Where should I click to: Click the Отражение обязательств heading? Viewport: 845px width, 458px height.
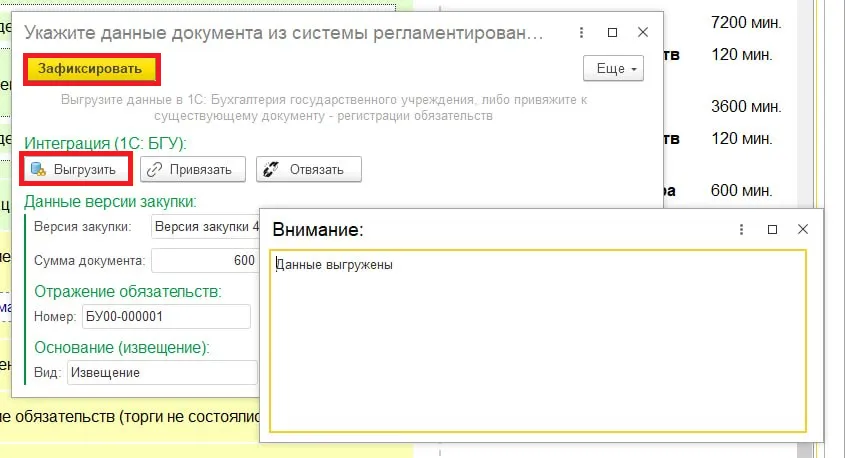(128, 292)
